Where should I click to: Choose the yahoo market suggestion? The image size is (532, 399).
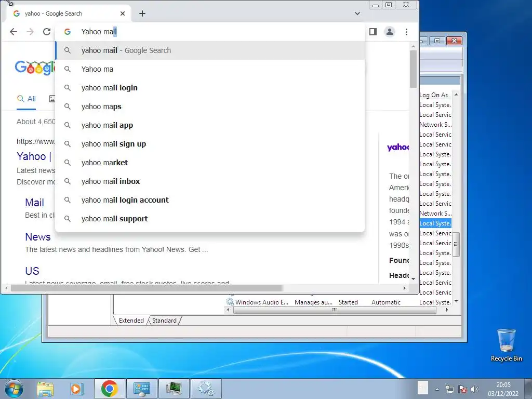[210, 163]
